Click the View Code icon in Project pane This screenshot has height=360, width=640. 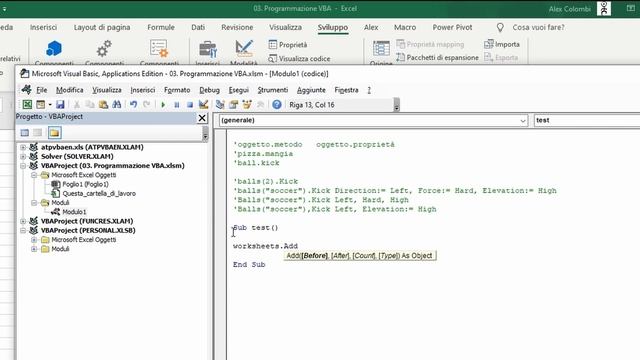coord(24,133)
